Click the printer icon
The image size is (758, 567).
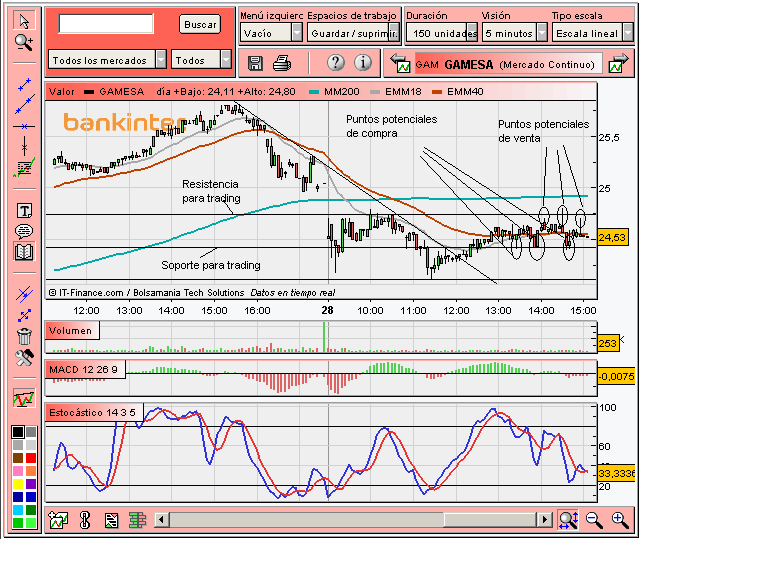(282, 63)
